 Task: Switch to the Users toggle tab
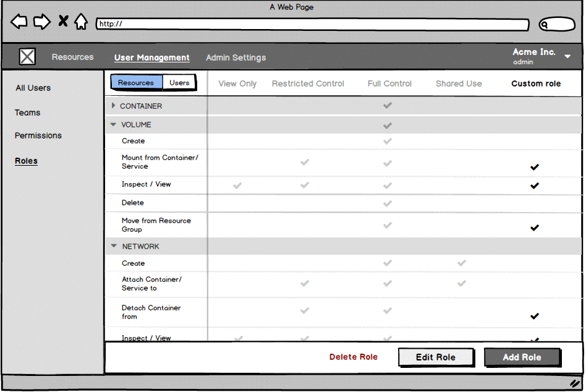(x=179, y=83)
